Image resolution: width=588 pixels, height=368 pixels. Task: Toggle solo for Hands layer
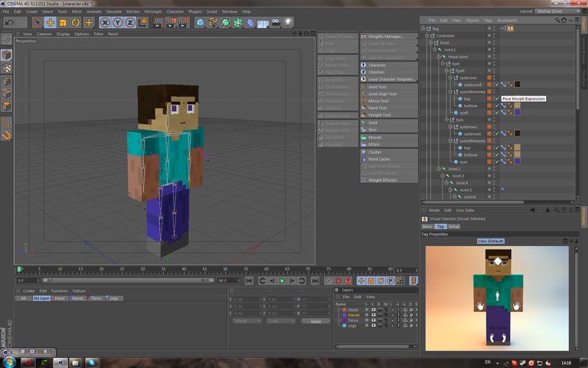click(x=366, y=315)
